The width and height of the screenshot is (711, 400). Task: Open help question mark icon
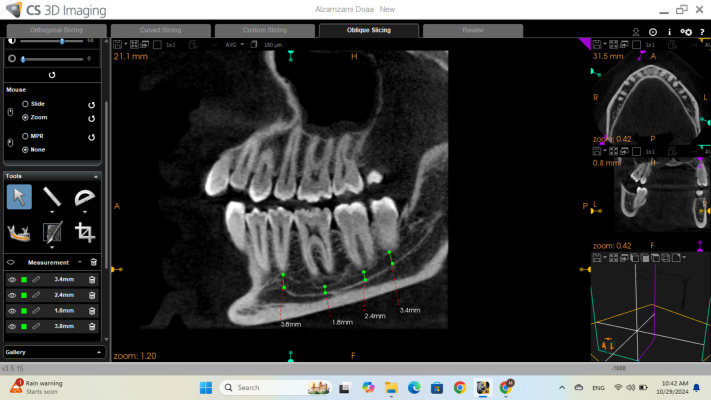(x=702, y=32)
